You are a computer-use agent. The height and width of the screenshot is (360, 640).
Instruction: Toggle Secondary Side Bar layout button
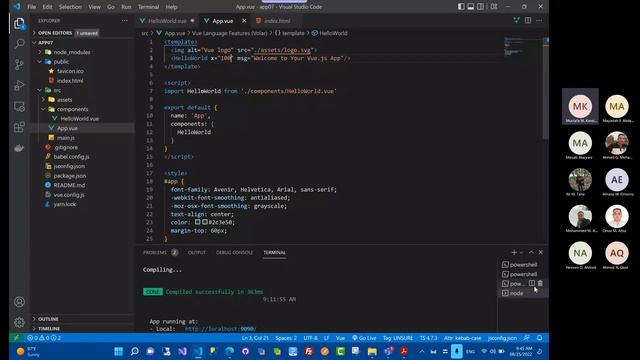coord(480,7)
